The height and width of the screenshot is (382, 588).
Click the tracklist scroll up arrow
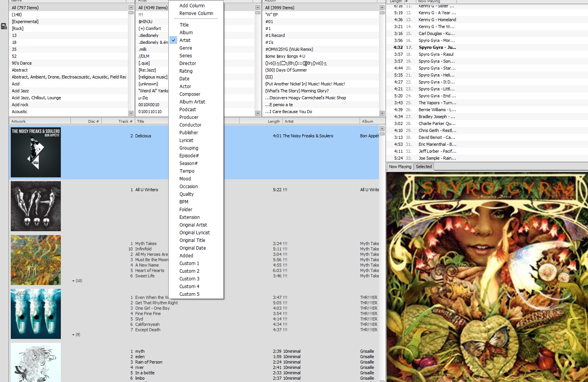point(382,128)
